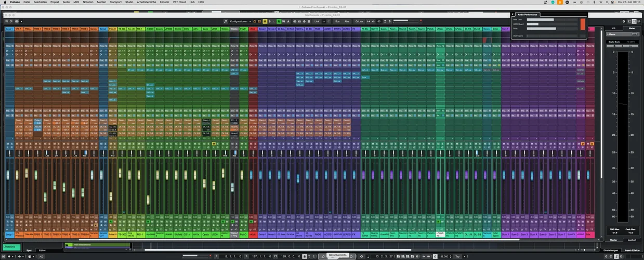Enable the Q-Link button
Screen dimensions: 644x260
point(359,21)
